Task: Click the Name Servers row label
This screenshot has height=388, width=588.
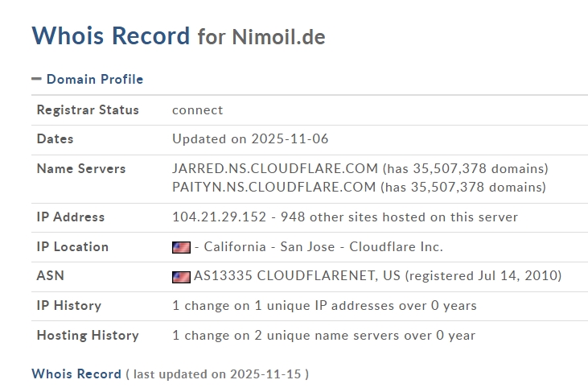Action: pos(81,169)
